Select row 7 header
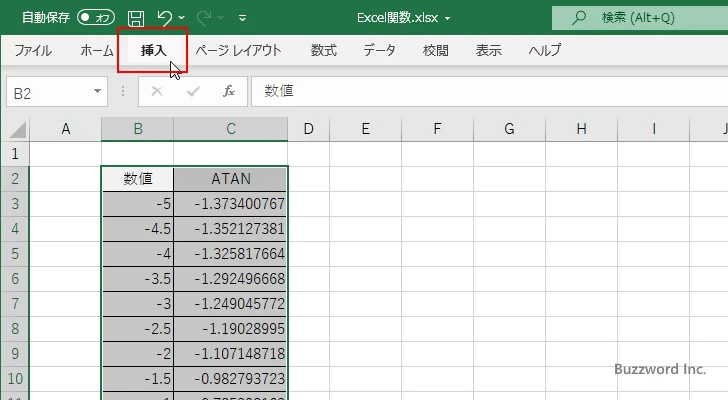728x400 pixels. coord(15,304)
